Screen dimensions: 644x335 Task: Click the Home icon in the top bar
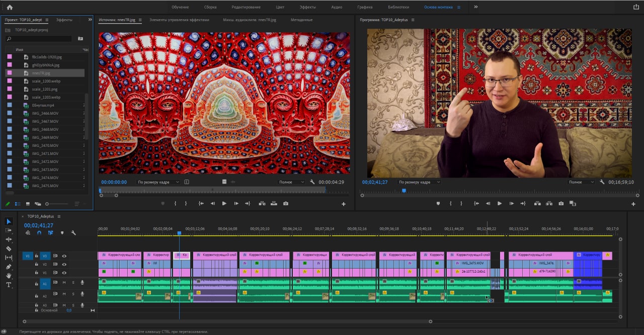tap(10, 7)
